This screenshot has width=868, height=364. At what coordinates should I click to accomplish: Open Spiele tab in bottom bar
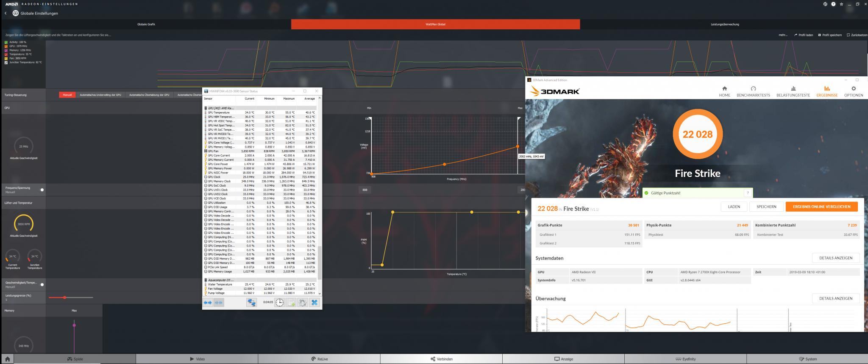(x=75, y=359)
